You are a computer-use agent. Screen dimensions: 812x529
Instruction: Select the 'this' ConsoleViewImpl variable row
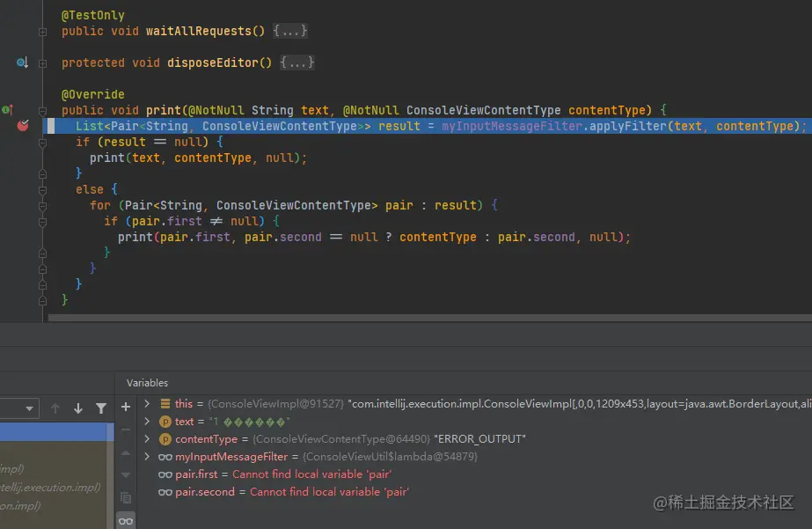474,404
